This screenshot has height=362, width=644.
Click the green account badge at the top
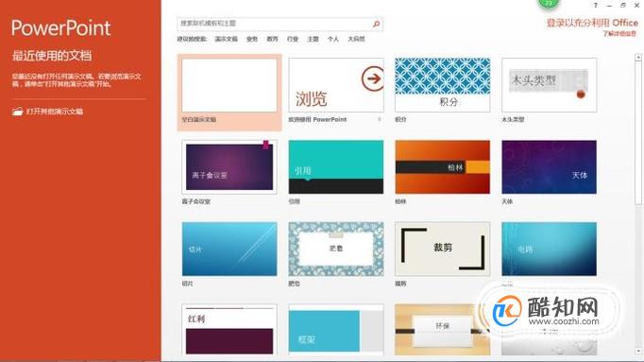(x=549, y=3)
